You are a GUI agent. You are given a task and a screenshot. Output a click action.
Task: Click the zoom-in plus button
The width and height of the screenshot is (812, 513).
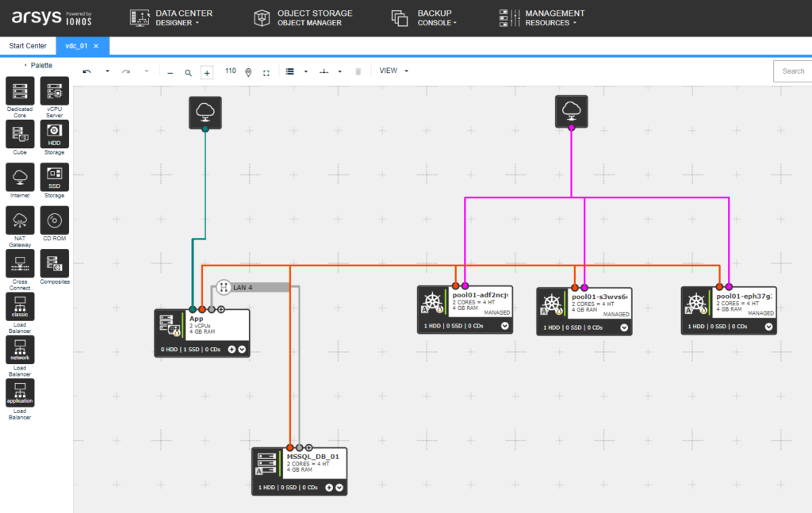(x=207, y=71)
